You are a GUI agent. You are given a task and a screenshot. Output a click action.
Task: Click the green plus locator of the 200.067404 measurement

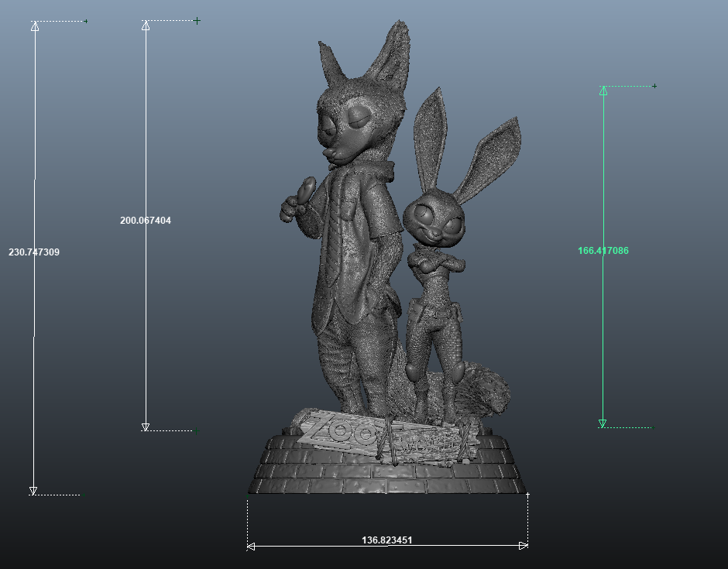pos(196,22)
